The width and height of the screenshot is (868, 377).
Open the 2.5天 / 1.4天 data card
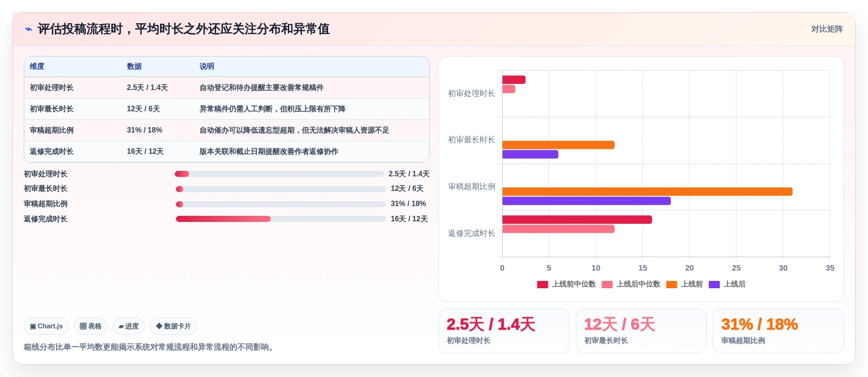[x=504, y=331]
